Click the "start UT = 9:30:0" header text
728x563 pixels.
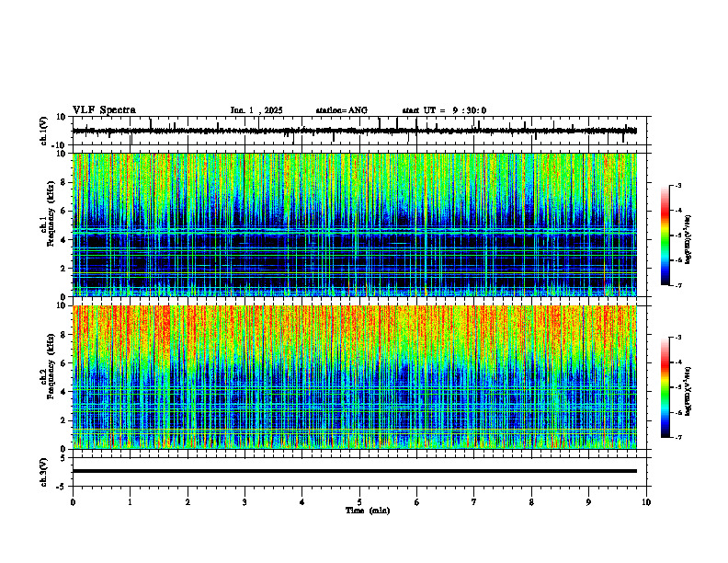coord(444,110)
